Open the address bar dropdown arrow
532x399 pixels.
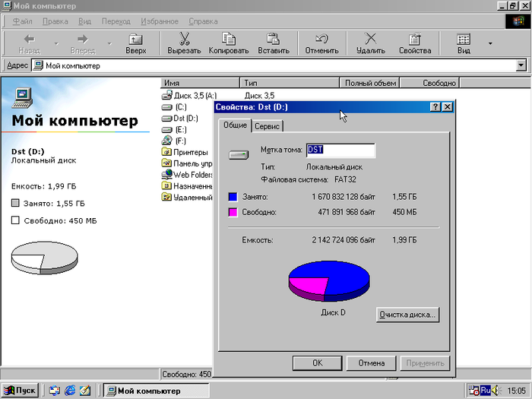(x=521, y=66)
